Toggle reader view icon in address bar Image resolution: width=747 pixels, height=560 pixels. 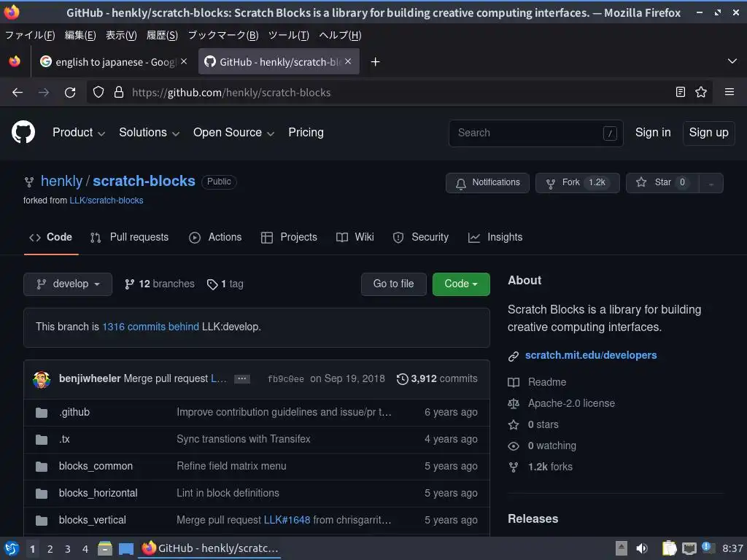tap(681, 92)
